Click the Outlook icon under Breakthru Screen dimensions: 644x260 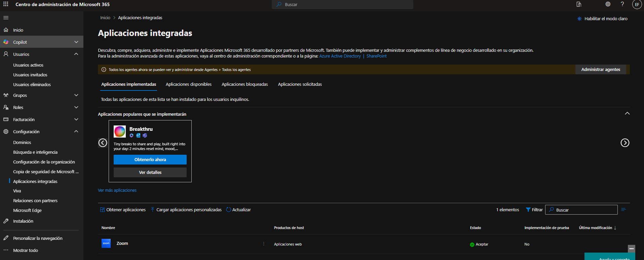138,136
